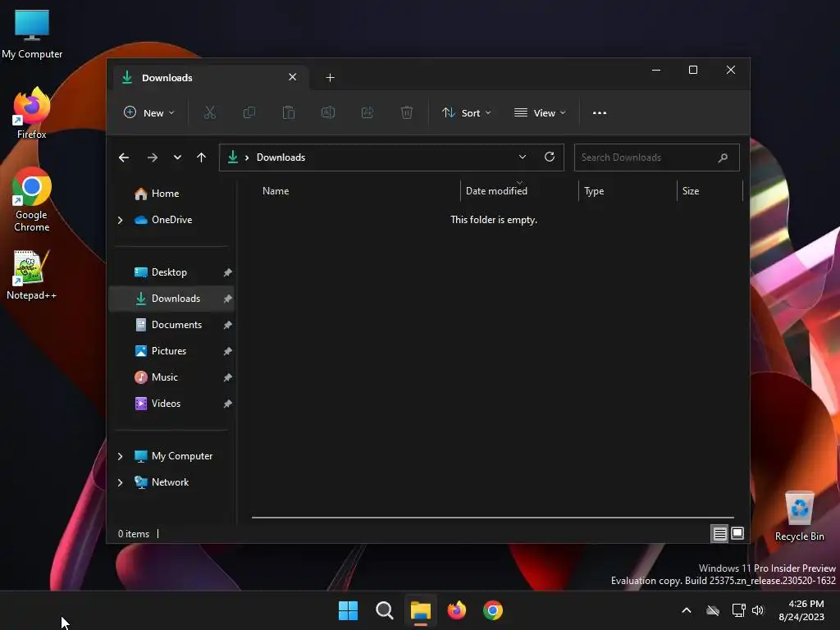The height and width of the screenshot is (630, 840).
Task: Click the Paste clipboard icon
Action: (289, 113)
